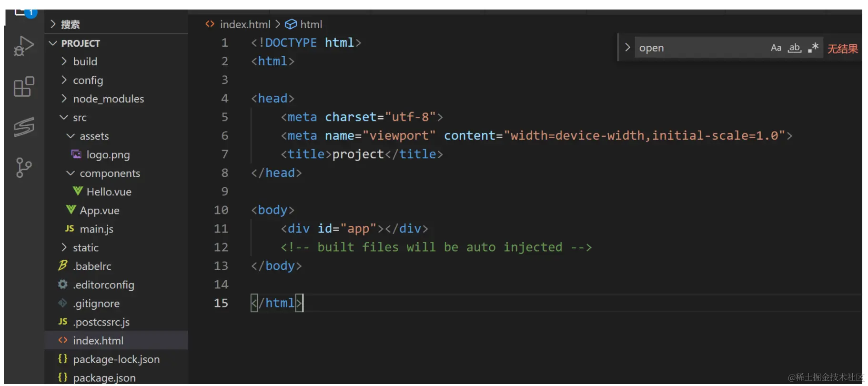This screenshot has height=386, width=868.
Task: Open .postcssrc.js file
Action: (101, 322)
